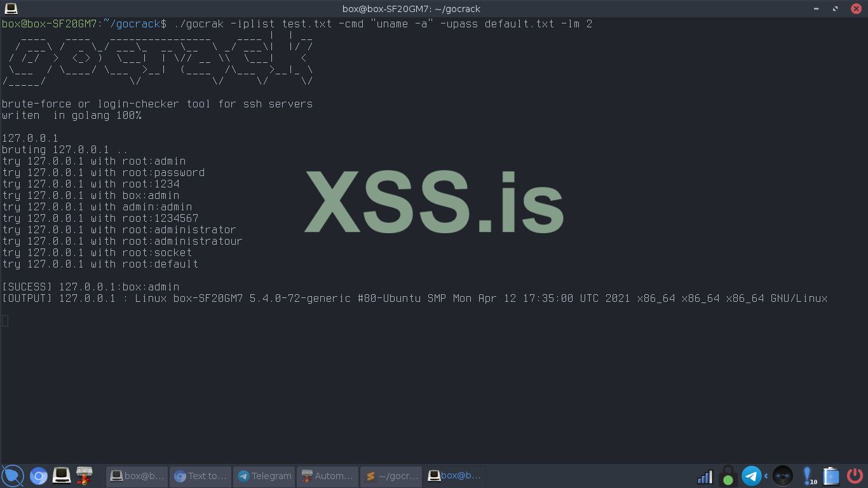868x488 pixels.
Task: Switch to '~/gocr...' Sublime taskbar window
Action: (x=391, y=475)
